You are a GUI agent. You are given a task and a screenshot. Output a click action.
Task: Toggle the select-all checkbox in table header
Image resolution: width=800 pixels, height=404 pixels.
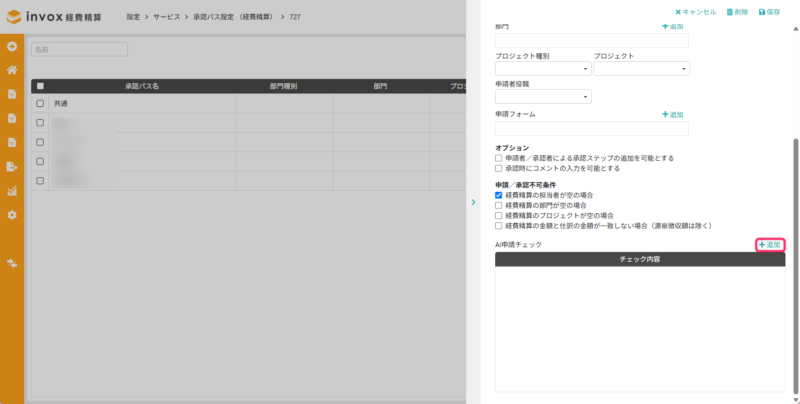coord(40,86)
